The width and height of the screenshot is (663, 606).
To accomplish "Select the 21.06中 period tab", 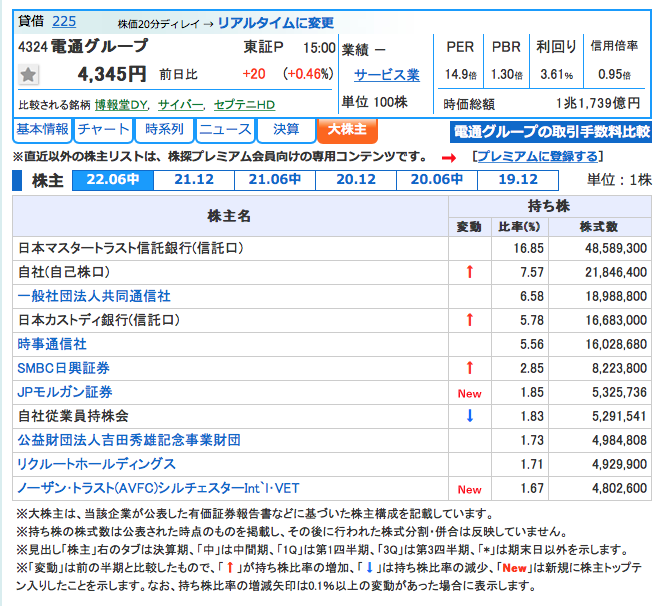I will point(275,180).
